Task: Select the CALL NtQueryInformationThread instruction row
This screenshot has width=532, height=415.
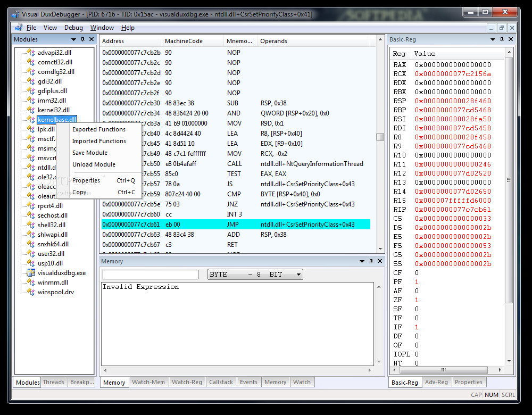Action: pyautogui.click(x=236, y=164)
